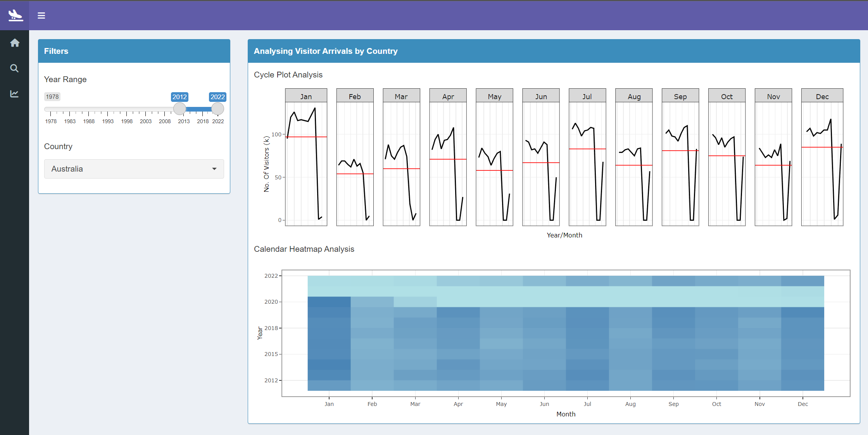This screenshot has height=435, width=868.
Task: Click the Country dropdown caret arrow
Action: tap(214, 169)
